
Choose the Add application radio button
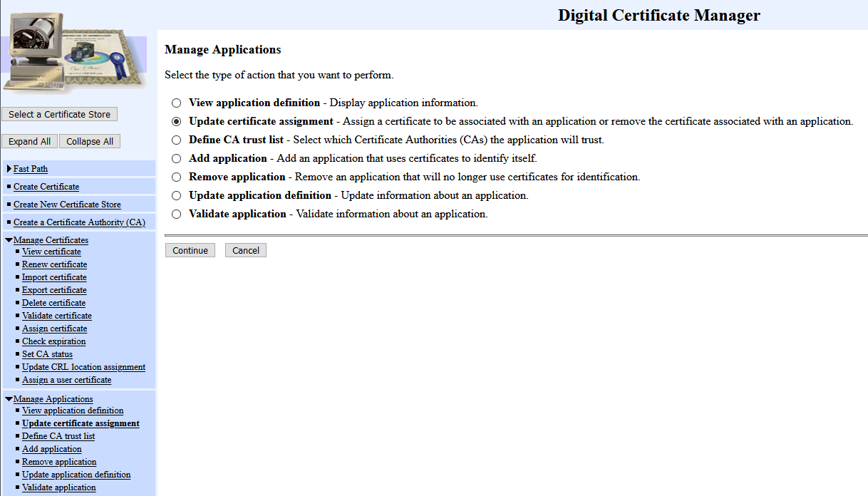[x=176, y=158]
